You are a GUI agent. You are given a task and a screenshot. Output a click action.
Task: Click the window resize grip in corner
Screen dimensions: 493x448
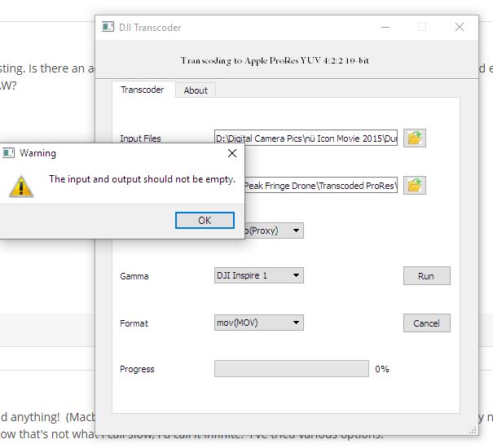(473, 430)
